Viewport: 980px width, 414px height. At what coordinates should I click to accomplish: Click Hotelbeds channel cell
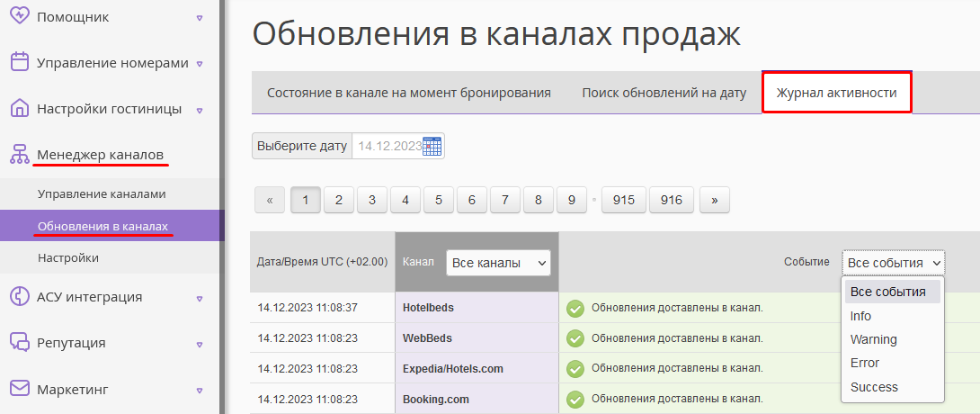coord(477,308)
